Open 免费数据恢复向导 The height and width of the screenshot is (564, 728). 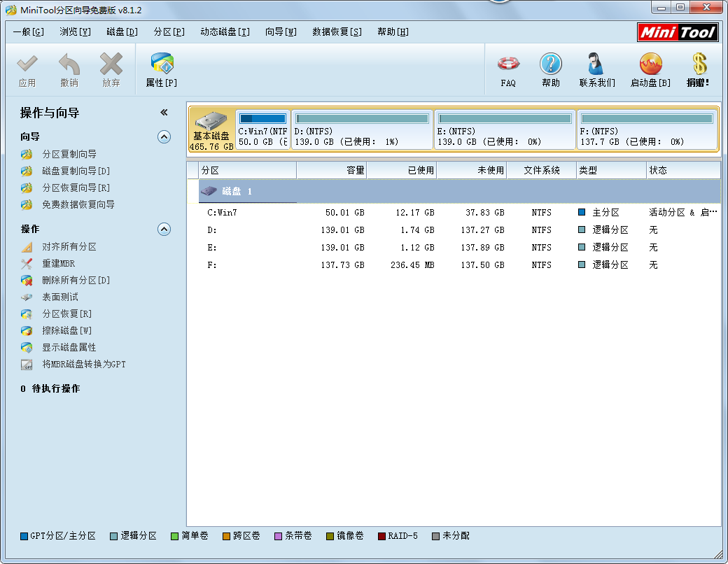tap(78, 204)
